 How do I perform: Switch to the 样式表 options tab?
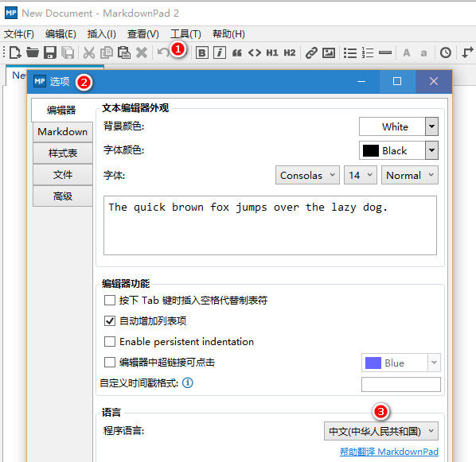point(63,153)
